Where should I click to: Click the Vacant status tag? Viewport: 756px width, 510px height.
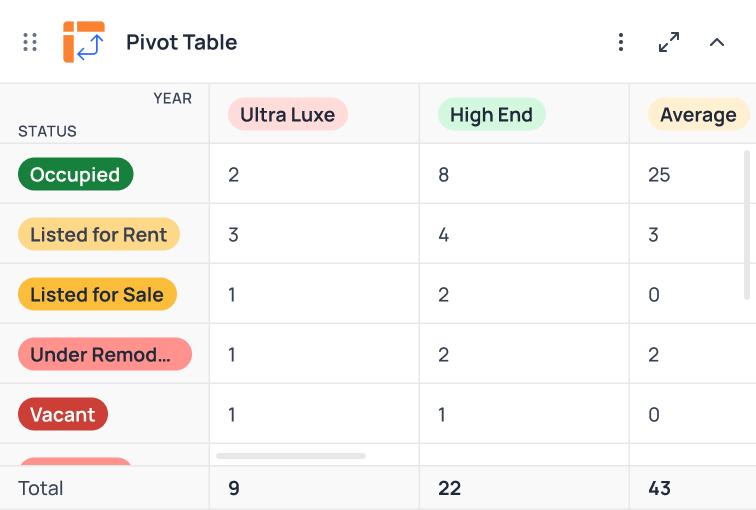click(x=62, y=415)
